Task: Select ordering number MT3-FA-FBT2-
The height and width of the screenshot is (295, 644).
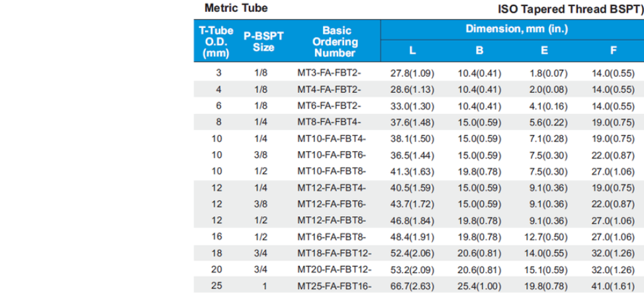Action: coord(329,72)
